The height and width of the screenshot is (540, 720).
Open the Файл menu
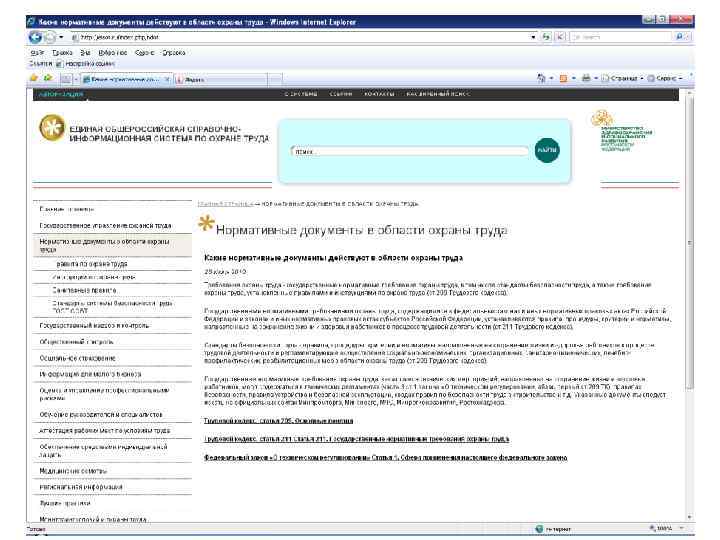37,53
